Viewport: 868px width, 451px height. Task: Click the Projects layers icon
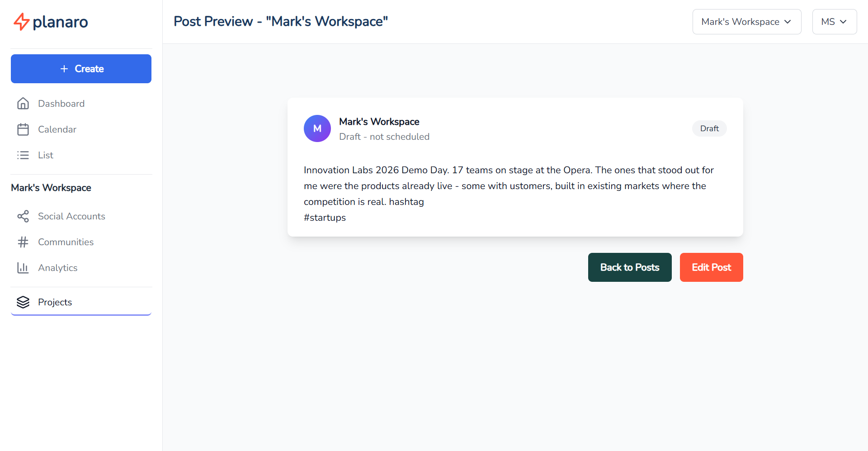pyautogui.click(x=23, y=302)
